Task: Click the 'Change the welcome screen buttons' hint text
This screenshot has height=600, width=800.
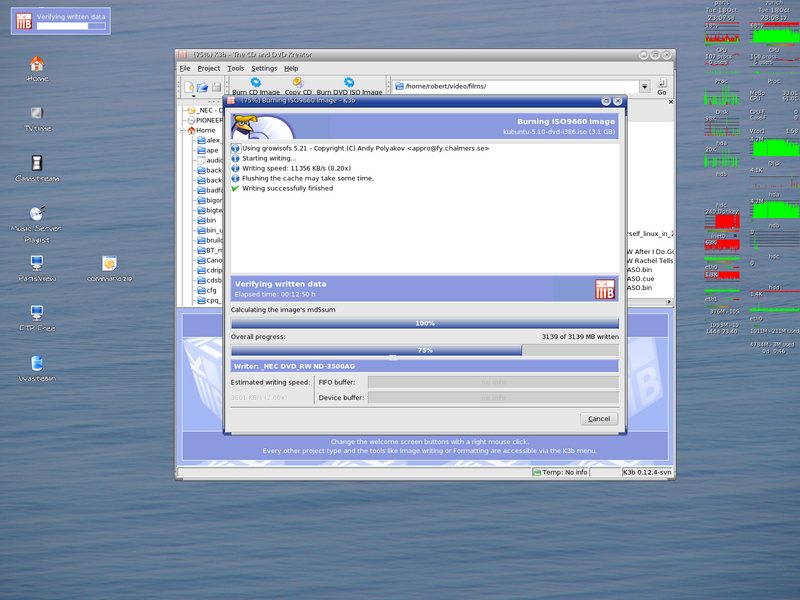Action: coord(430,442)
